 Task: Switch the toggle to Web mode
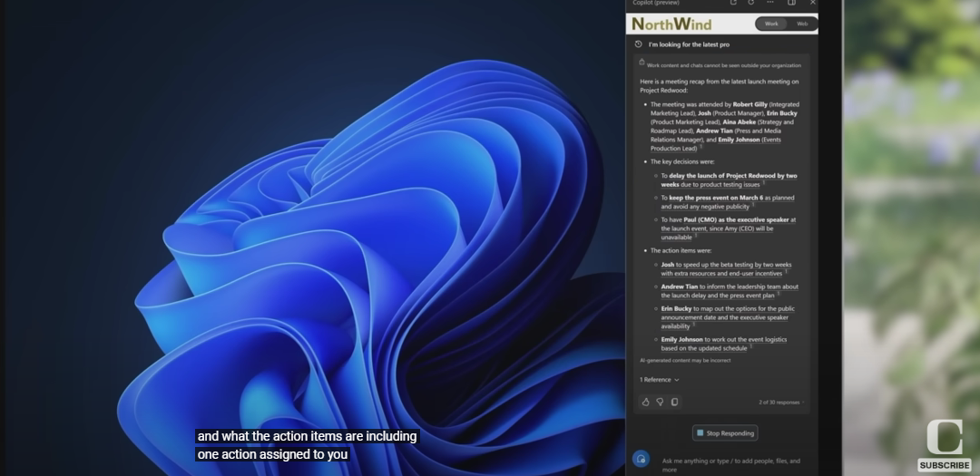pyautogui.click(x=802, y=24)
